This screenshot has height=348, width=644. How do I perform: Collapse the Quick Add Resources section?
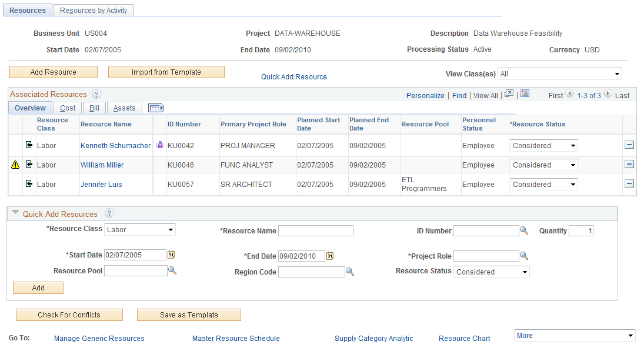click(x=16, y=213)
